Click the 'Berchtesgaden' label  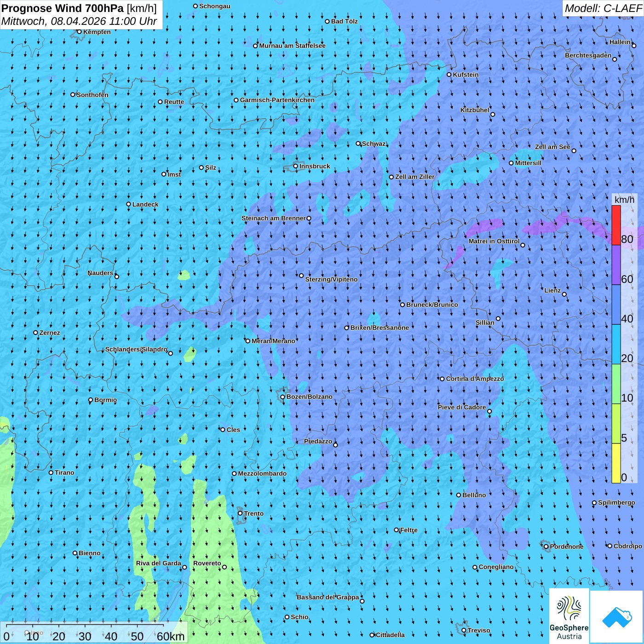pos(588,55)
